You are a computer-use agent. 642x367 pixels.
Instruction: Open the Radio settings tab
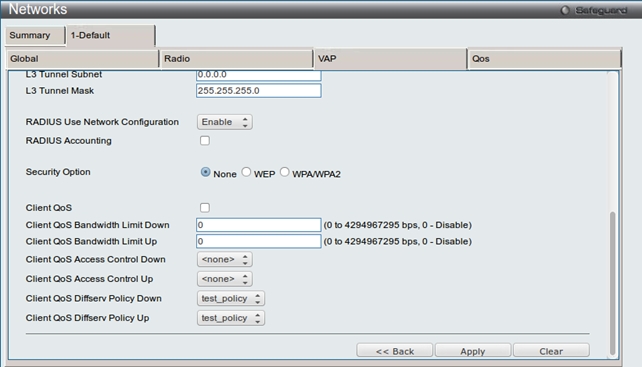tap(237, 59)
